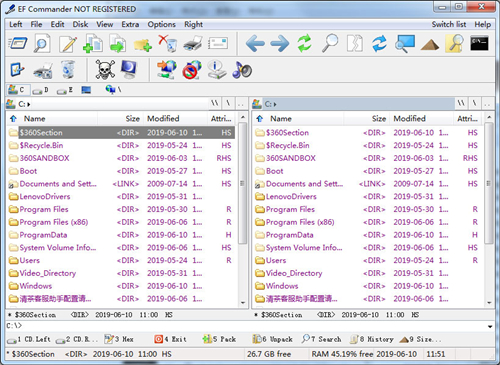Click the delete-to-recycle-bin icon with red X
The width and height of the screenshot is (500, 365).
(168, 44)
